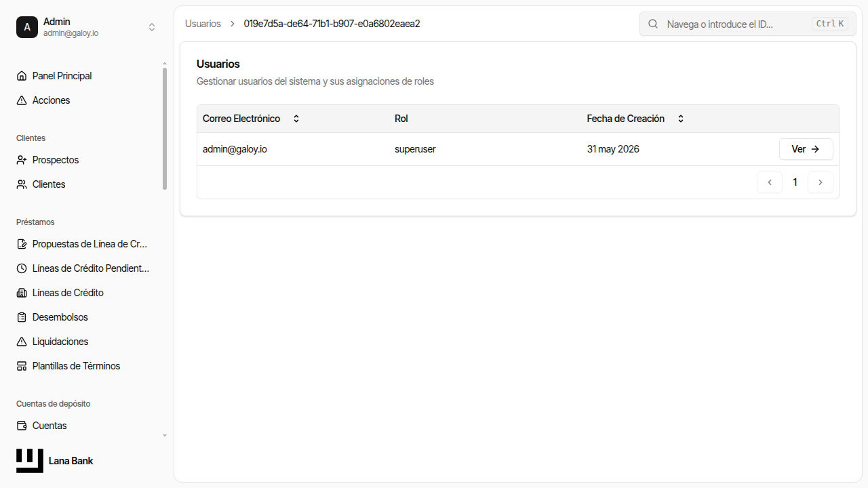Click the Cuentas wallet icon

click(22, 426)
